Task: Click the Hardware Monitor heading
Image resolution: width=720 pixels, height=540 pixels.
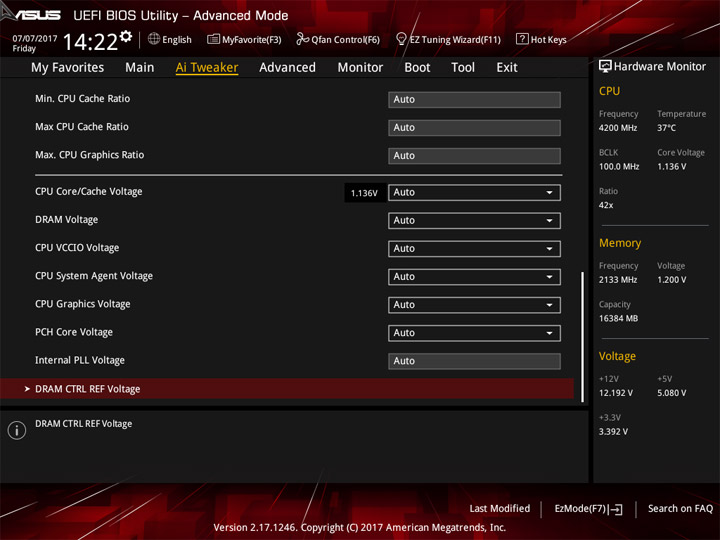Action: (x=660, y=67)
